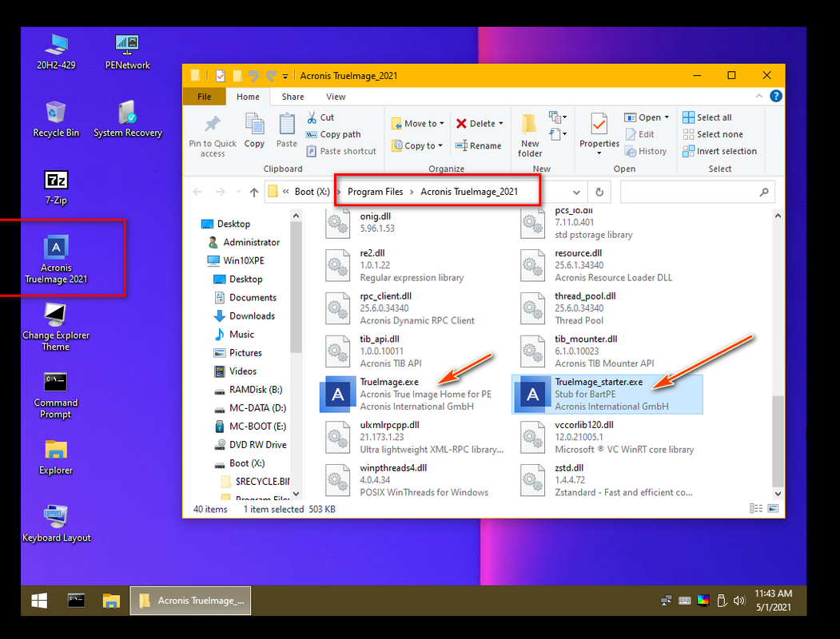Image resolution: width=840 pixels, height=639 pixels.
Task: Open Customize Quick Access Toolbar dropdown
Action: 285,76
